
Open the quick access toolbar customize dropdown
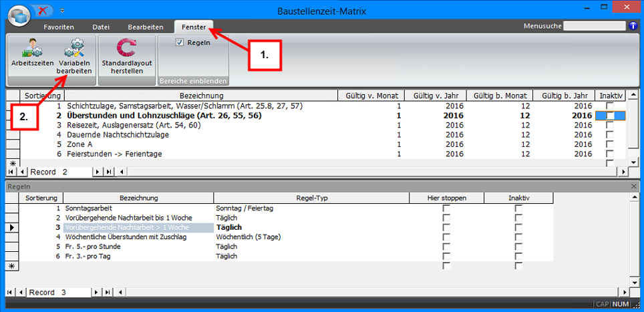[62, 11]
